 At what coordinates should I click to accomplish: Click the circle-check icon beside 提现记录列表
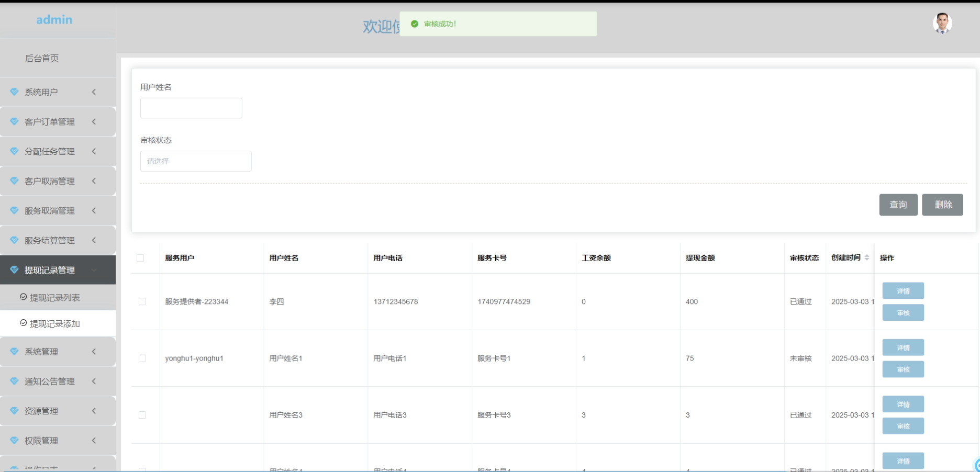coord(23,297)
